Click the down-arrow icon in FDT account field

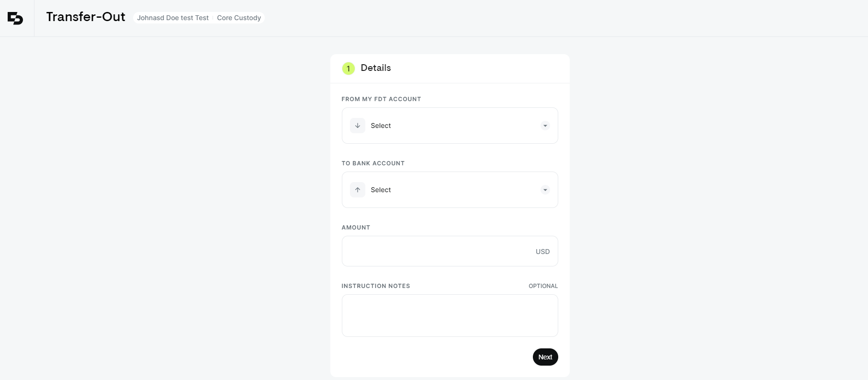(x=358, y=126)
